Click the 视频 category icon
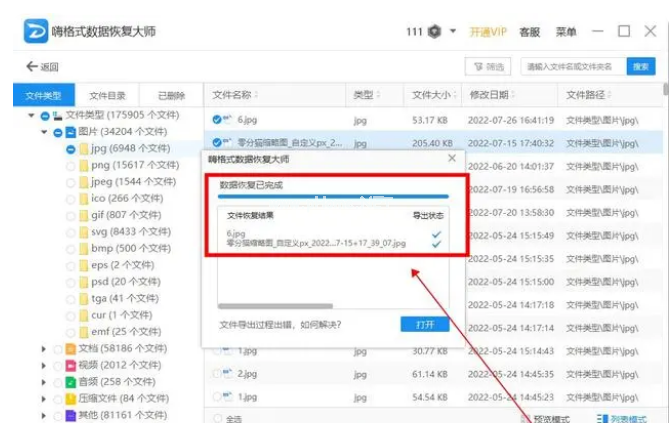This screenshot has height=423, width=671. pyautogui.click(x=70, y=365)
